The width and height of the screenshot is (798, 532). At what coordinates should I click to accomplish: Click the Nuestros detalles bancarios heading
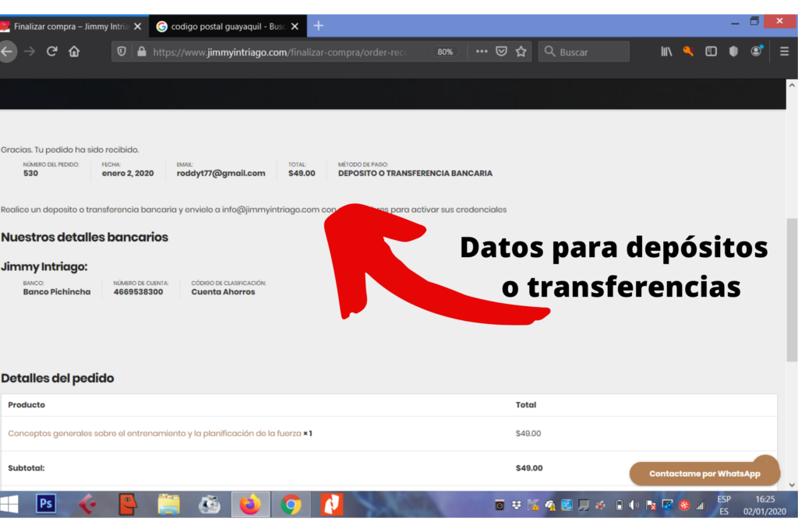click(x=84, y=237)
